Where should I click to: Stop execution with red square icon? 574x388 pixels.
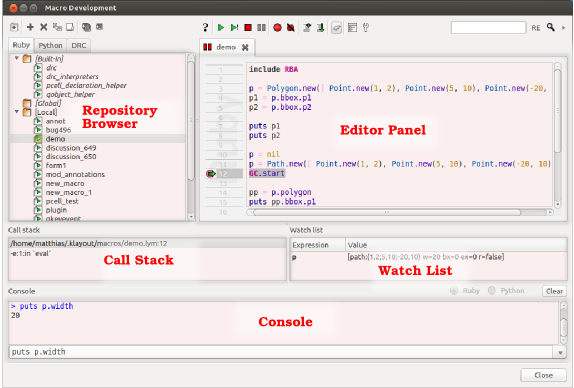[x=248, y=27]
